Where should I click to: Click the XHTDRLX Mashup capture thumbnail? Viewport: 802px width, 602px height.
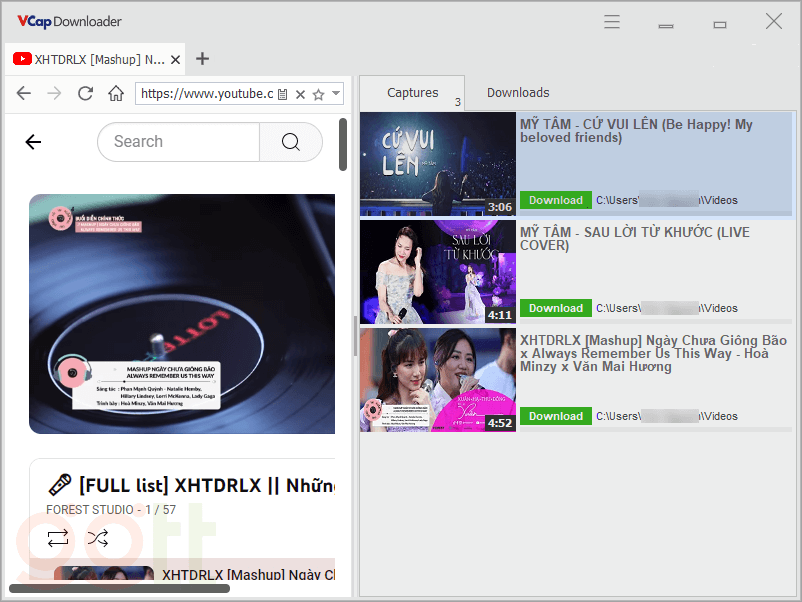[438, 380]
